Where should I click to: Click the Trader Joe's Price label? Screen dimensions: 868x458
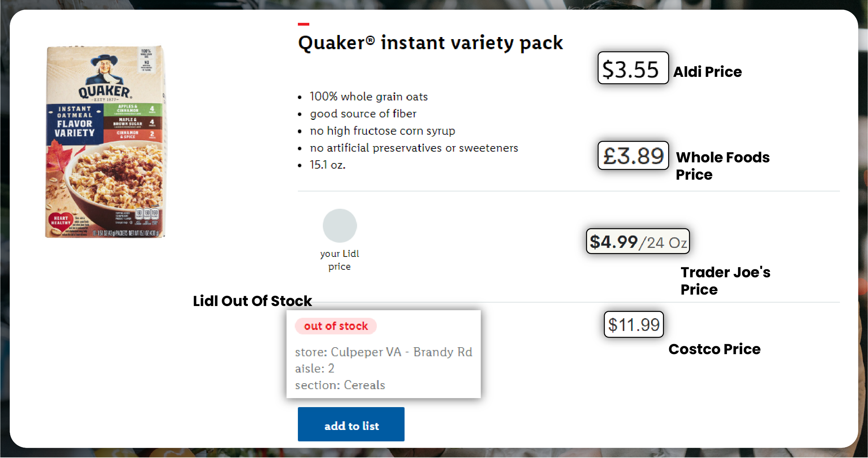(x=725, y=281)
